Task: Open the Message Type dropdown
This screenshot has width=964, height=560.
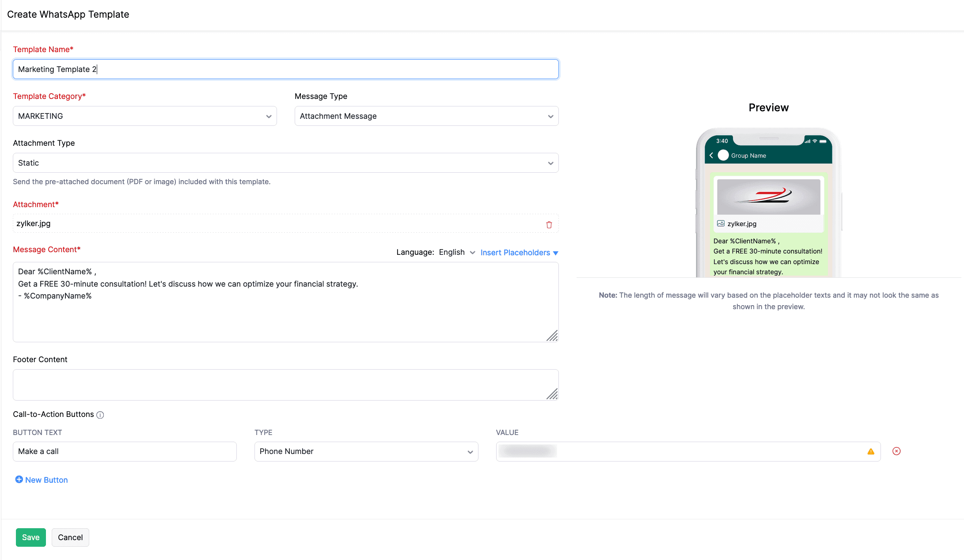Action: point(426,116)
